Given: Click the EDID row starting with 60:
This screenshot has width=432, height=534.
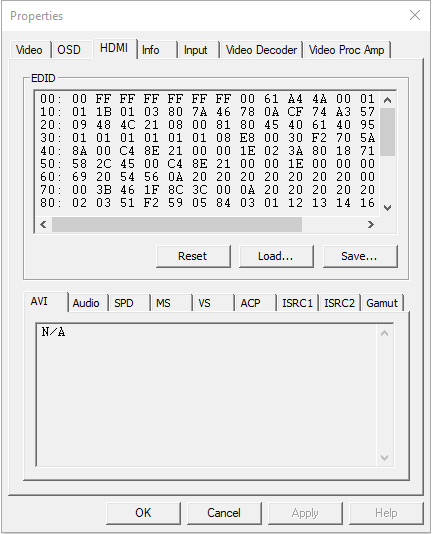Looking at the screenshot, I should (207, 177).
